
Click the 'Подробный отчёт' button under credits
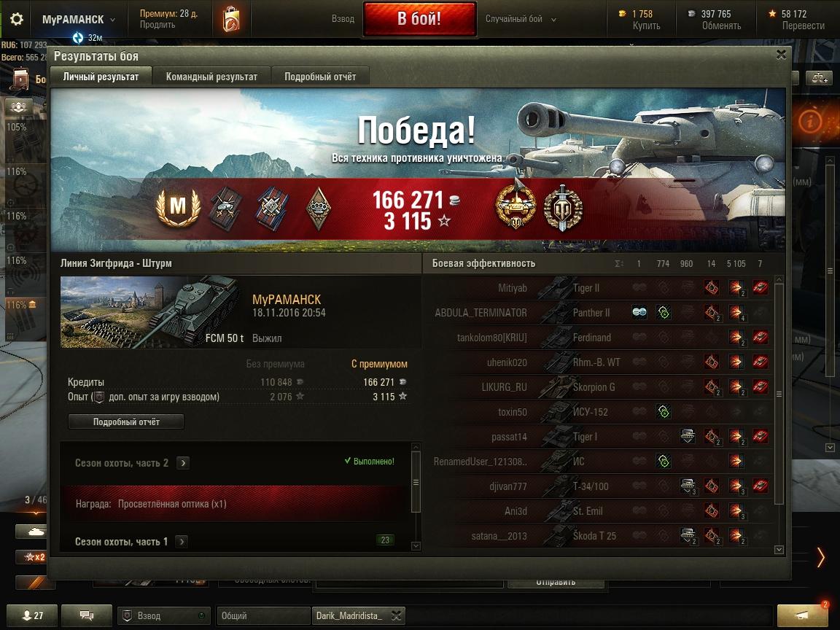click(126, 421)
